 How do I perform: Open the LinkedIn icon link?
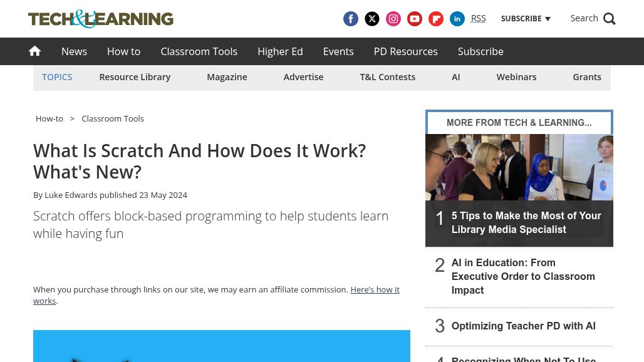coord(457,19)
